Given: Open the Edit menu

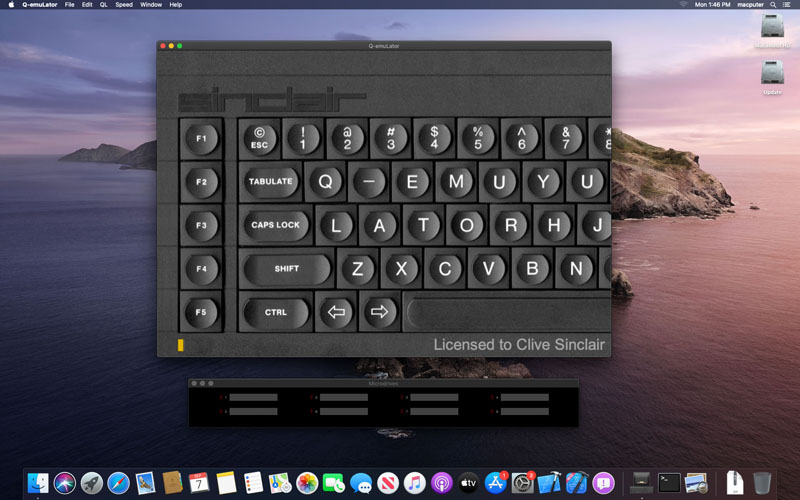Looking at the screenshot, I should [87, 5].
